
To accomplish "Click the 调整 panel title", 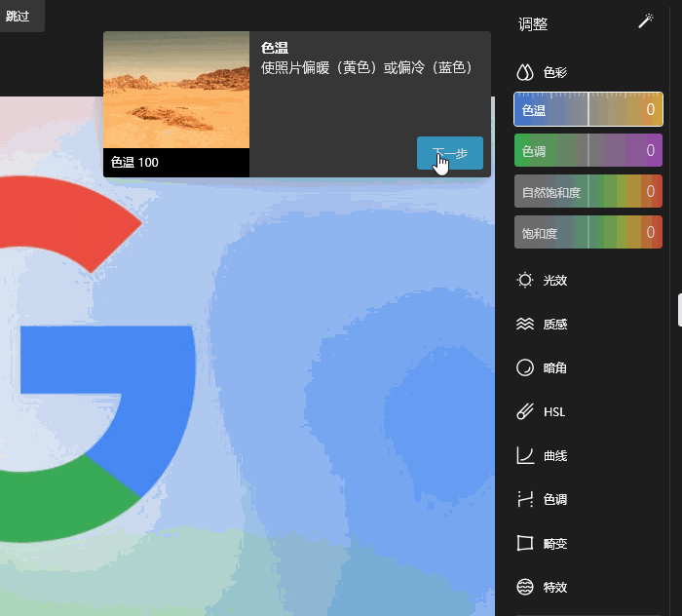I will [x=533, y=24].
